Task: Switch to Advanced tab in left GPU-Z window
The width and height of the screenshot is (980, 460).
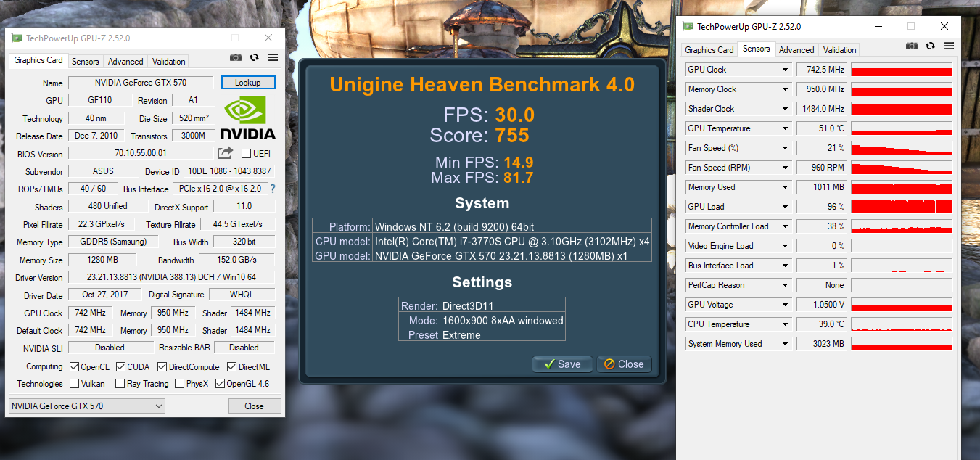Action: click(x=125, y=62)
